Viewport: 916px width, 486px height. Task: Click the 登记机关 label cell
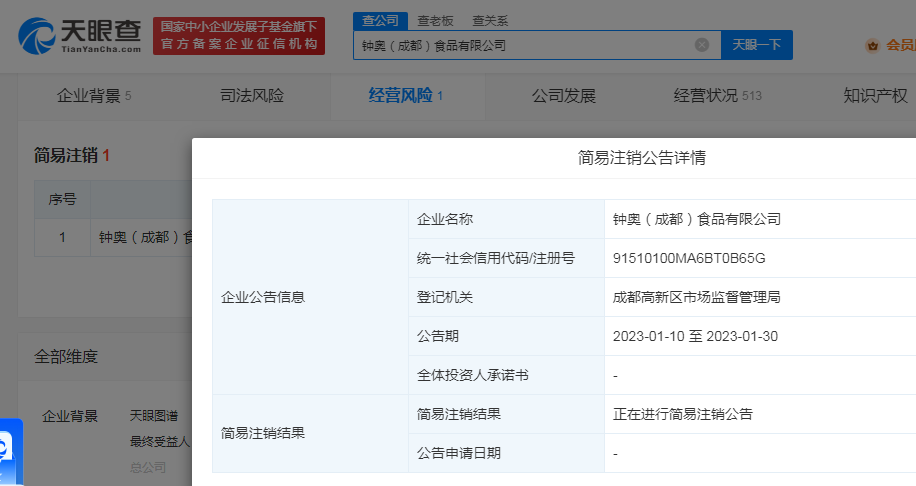pyautogui.click(x=506, y=297)
